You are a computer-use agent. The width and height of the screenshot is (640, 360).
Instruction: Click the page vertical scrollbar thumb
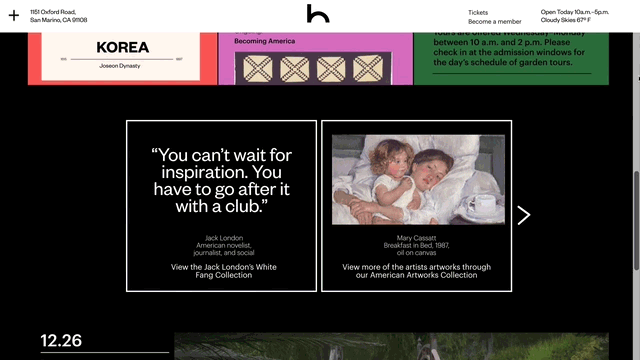pyautogui.click(x=636, y=220)
